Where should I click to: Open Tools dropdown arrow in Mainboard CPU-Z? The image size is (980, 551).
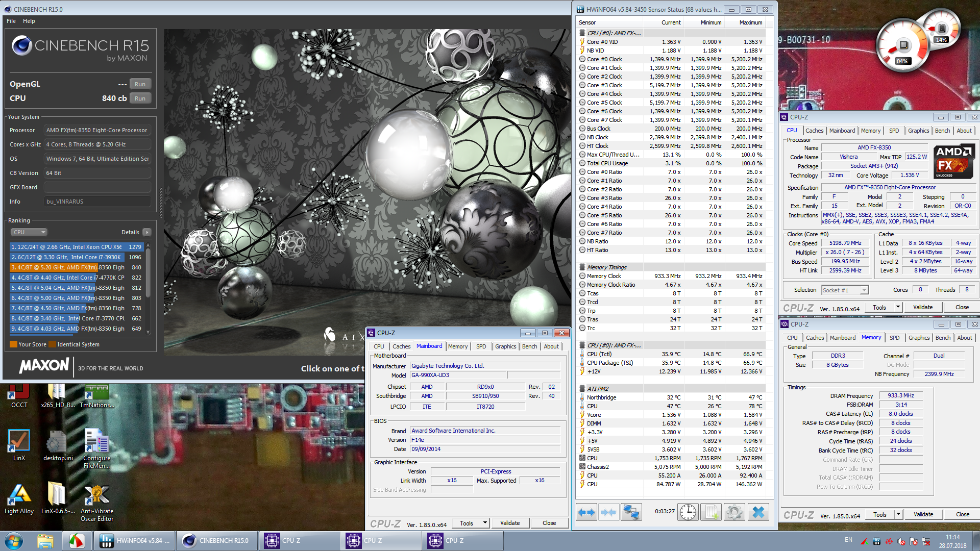coord(485,523)
